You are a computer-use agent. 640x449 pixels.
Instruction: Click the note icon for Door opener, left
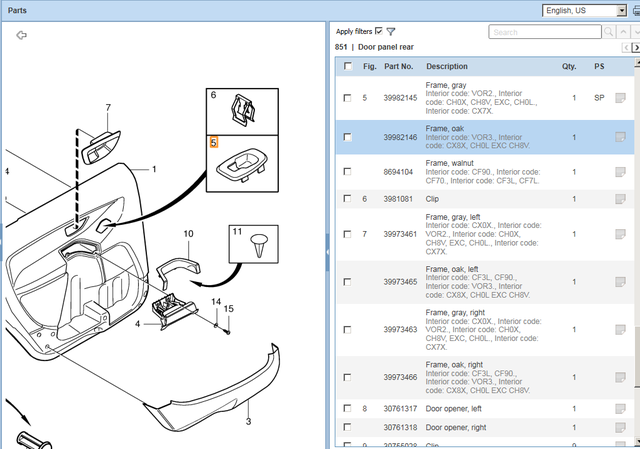click(x=621, y=409)
